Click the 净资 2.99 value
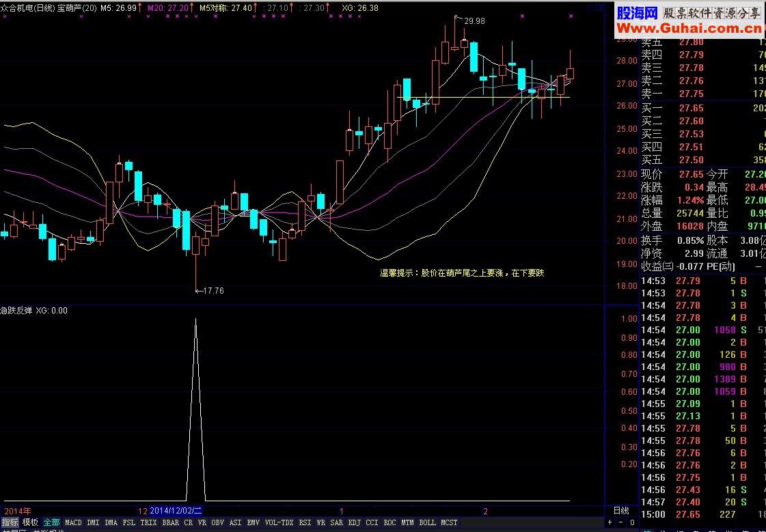Image resolution: width=766 pixels, height=532 pixels. coord(694,254)
